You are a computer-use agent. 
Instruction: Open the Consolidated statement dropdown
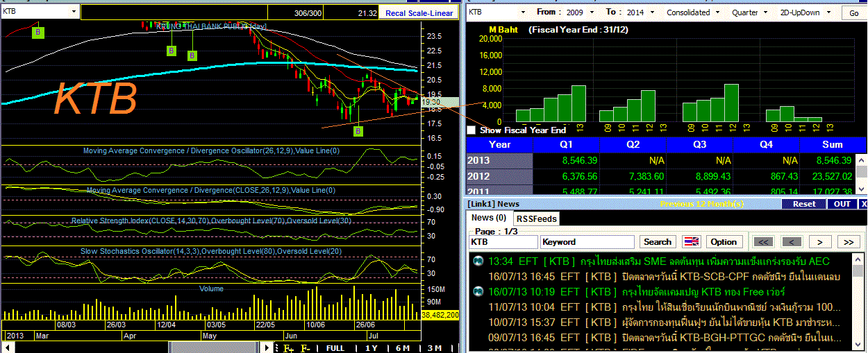[717, 12]
